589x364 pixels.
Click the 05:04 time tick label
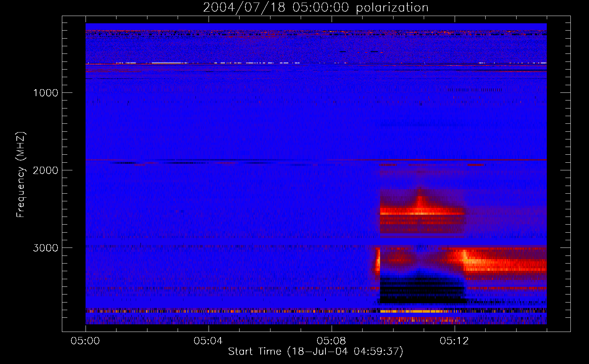click(x=208, y=341)
